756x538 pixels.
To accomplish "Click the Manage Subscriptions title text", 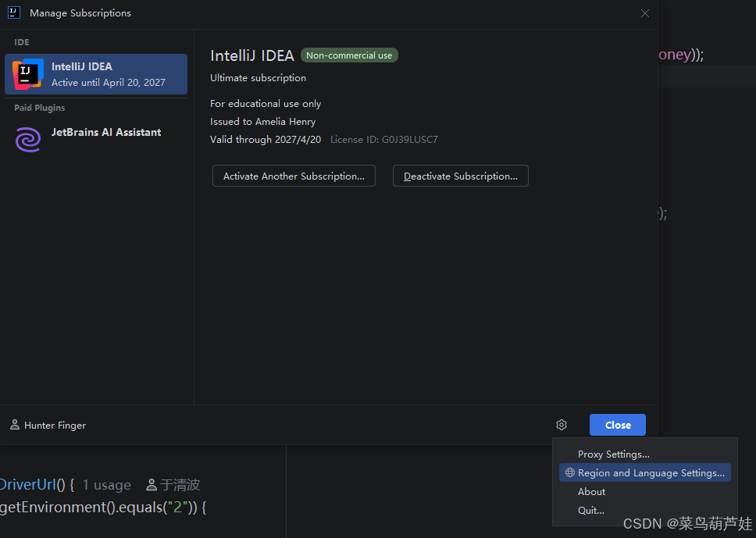I will point(80,13).
